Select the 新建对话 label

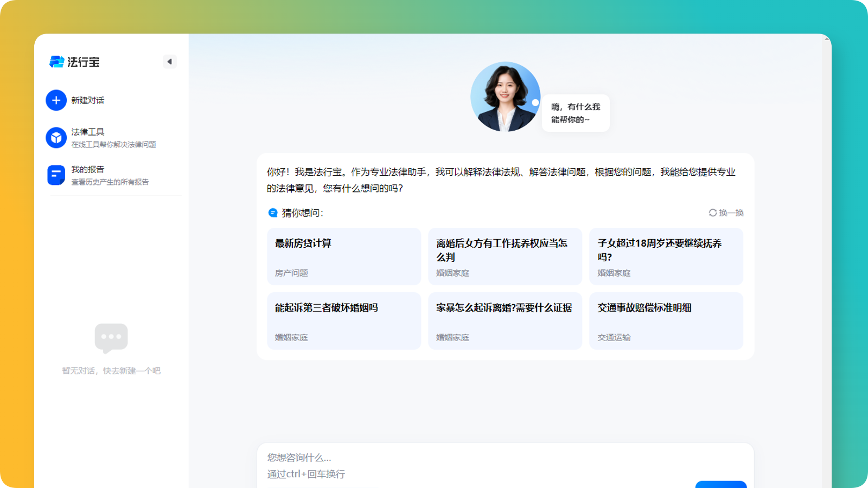(88, 100)
